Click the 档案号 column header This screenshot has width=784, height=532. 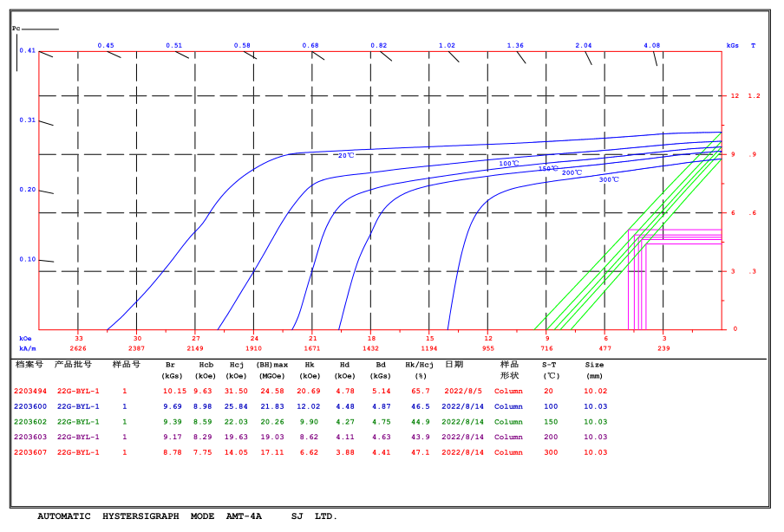pos(29,365)
